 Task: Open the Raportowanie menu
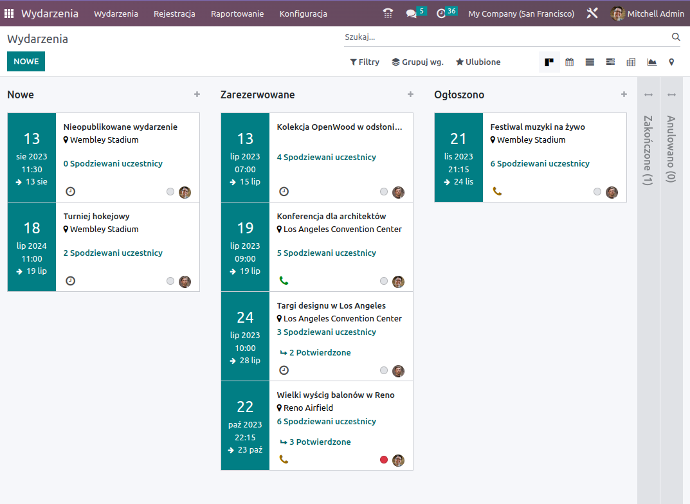point(237,14)
